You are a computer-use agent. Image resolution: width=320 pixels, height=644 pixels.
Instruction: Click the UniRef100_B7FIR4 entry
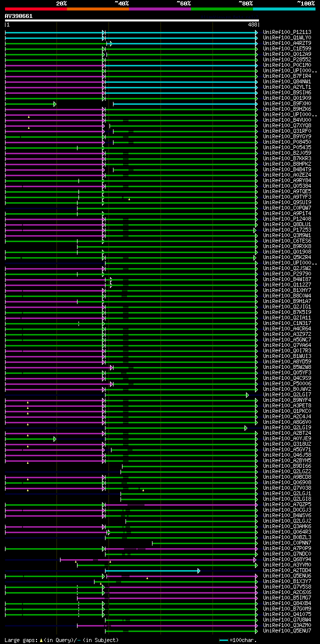point(287,76)
